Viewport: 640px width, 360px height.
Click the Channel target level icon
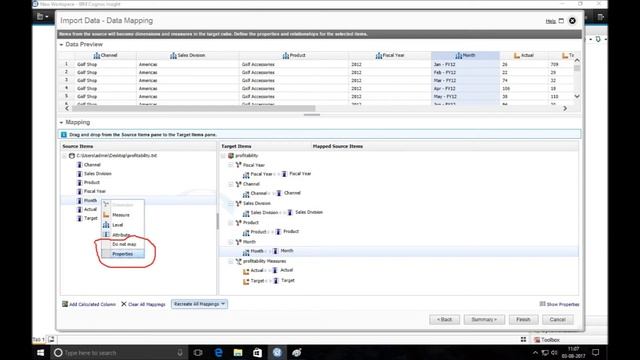tap(246, 194)
